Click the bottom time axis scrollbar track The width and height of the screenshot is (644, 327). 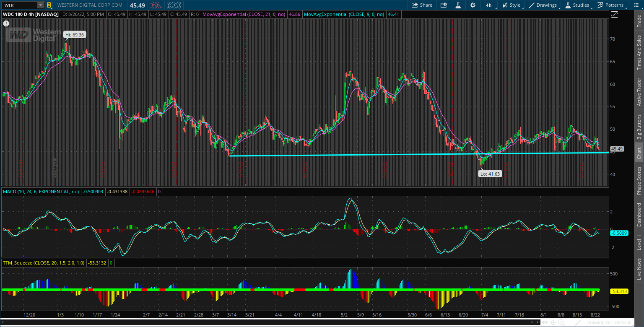pos(270,322)
